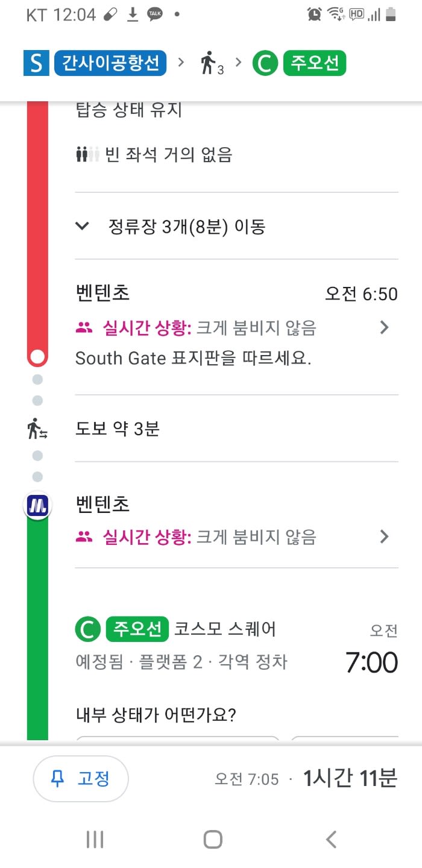
Task: Tap the metro station marker icon
Action: click(37, 505)
